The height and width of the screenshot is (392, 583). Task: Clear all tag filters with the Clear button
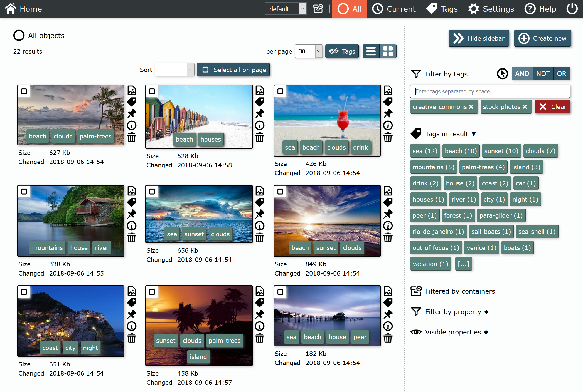(552, 107)
